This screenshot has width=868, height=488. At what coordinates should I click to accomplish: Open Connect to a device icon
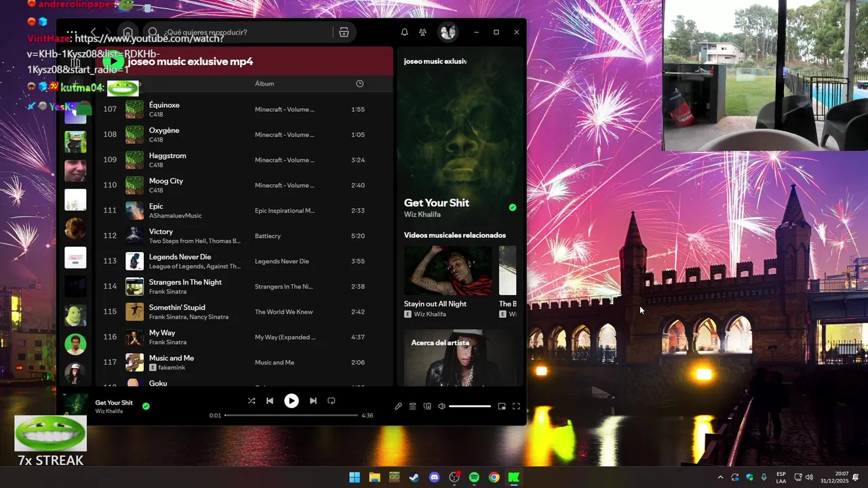(427, 406)
